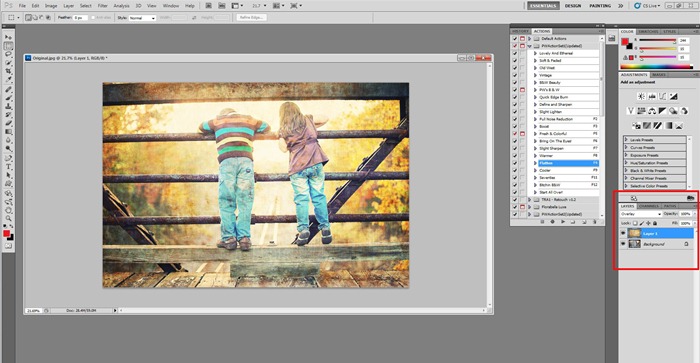Select the Gradient tool
Viewport: 700px width, 363px height.
point(8,132)
